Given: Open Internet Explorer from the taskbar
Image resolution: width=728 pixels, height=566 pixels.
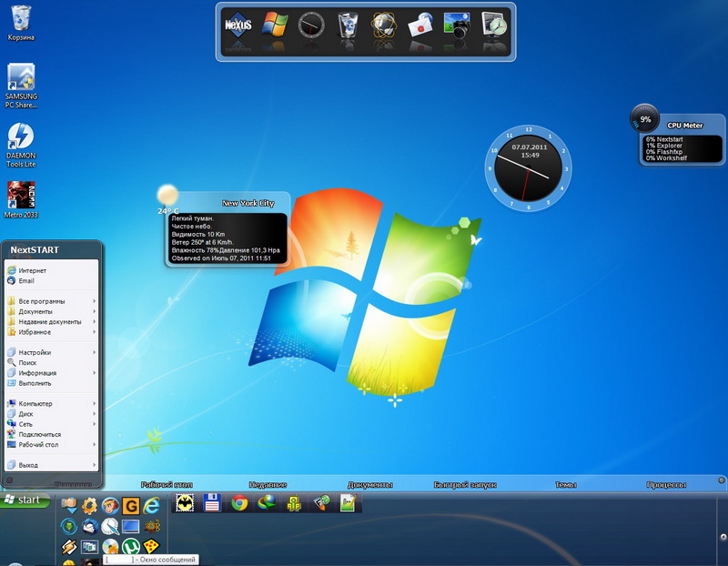Looking at the screenshot, I should point(153,506).
